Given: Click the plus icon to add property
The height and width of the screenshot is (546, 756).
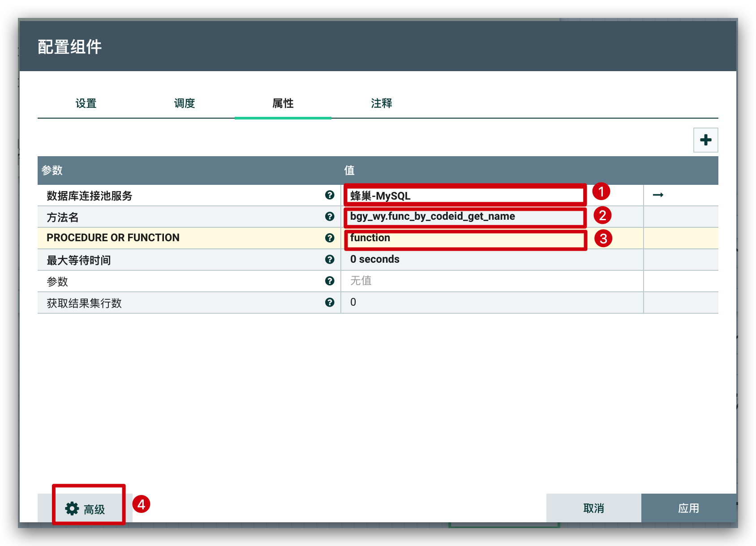Looking at the screenshot, I should pyautogui.click(x=705, y=140).
